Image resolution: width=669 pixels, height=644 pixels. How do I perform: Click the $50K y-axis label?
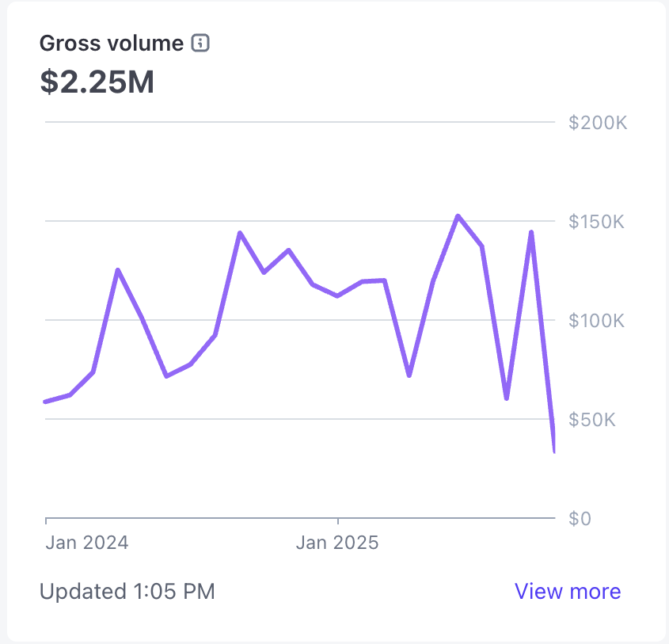(x=592, y=420)
